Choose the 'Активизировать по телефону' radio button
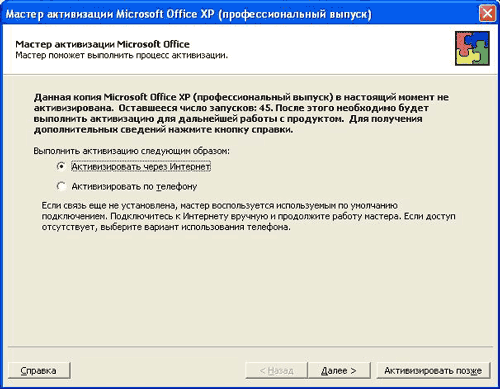 click(x=61, y=186)
